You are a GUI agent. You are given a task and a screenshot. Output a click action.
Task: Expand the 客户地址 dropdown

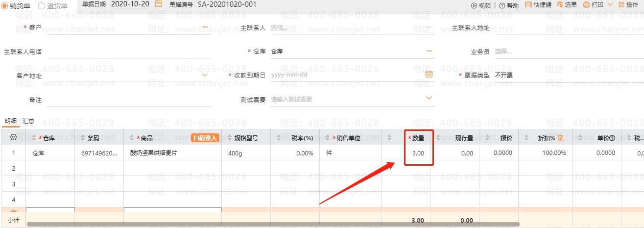click(205, 75)
